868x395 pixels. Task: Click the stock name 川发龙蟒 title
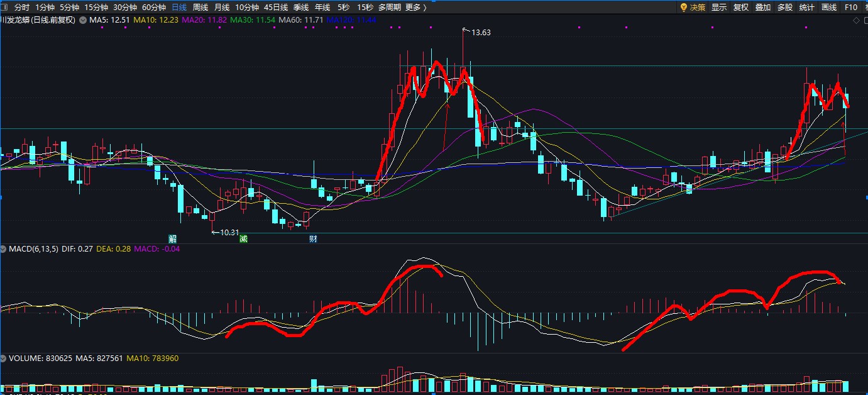pos(38,20)
